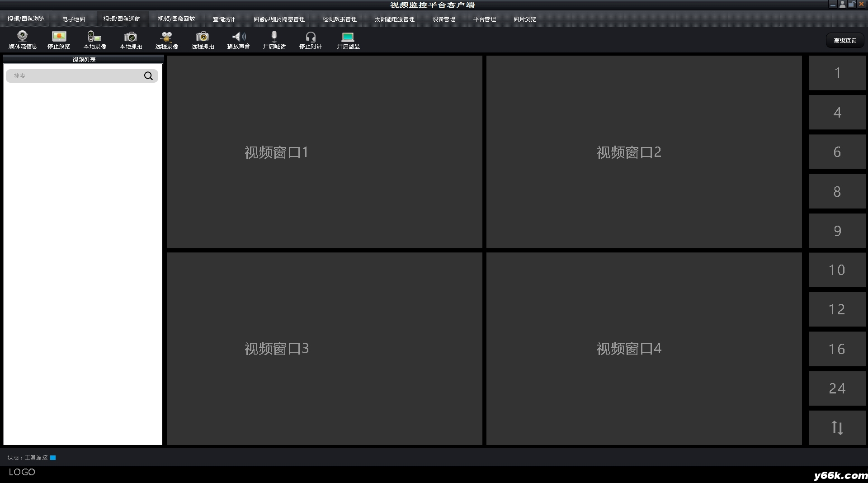Toggle 播放声音 speaker icon

click(239, 36)
